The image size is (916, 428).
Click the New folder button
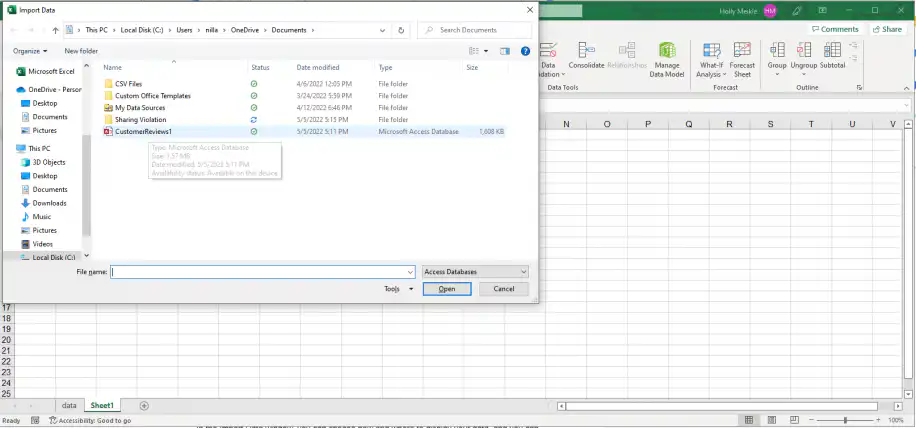point(81,51)
